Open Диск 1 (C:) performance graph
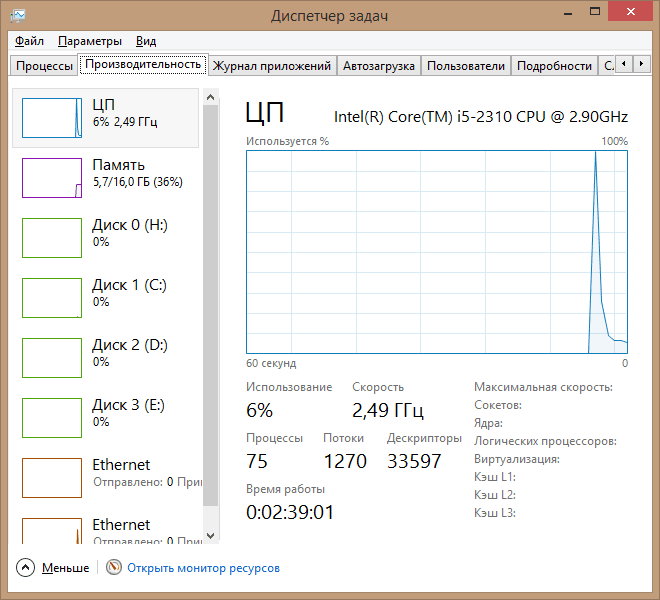Screen dimensions: 660x600 pos(51,298)
